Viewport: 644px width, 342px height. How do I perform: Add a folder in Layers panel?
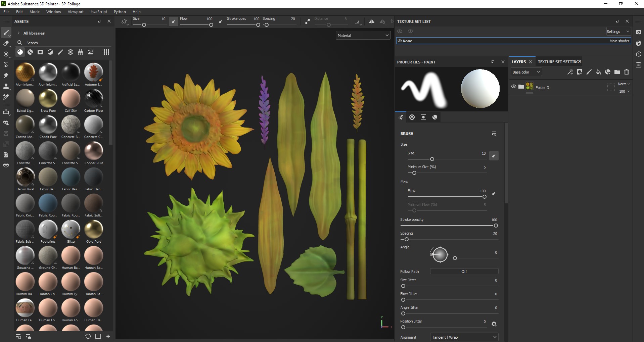(x=617, y=72)
